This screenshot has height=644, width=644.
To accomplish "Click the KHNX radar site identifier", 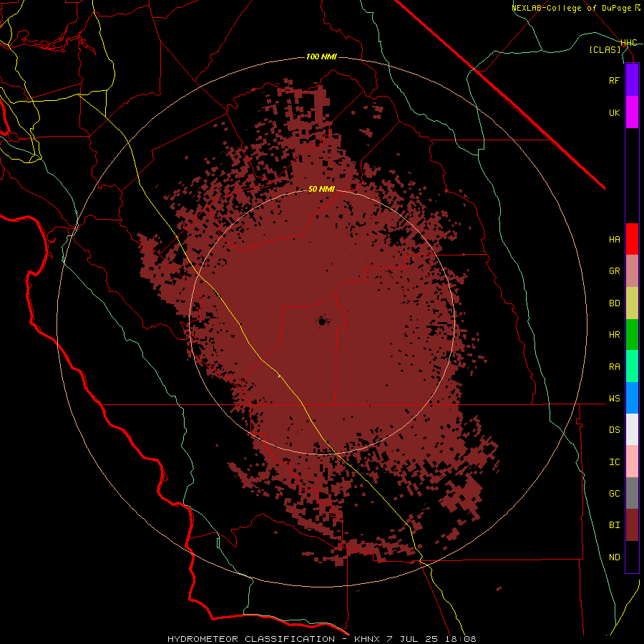I will pyautogui.click(x=367, y=639).
